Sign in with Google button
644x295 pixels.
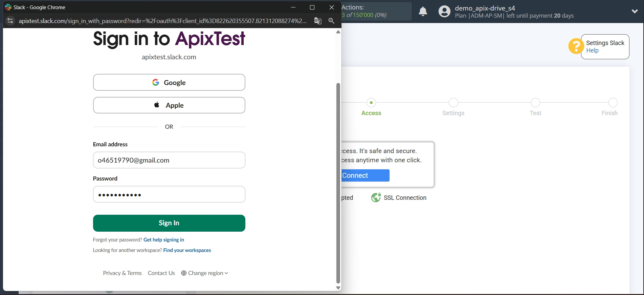click(x=169, y=82)
